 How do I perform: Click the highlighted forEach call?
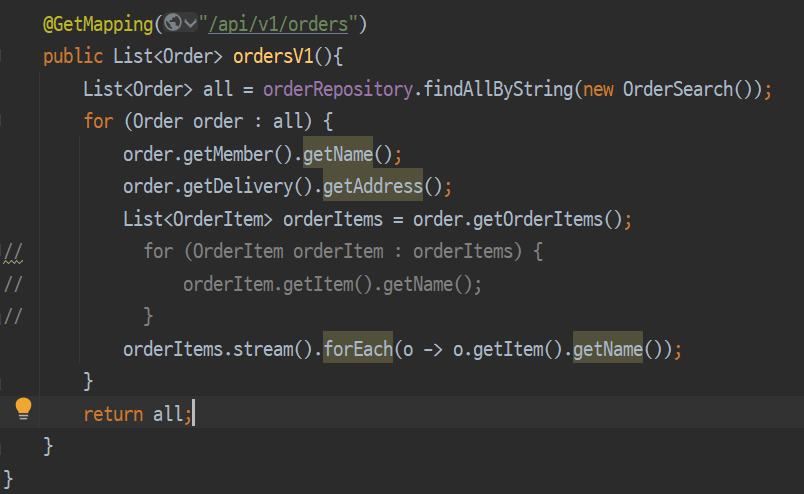click(x=358, y=349)
